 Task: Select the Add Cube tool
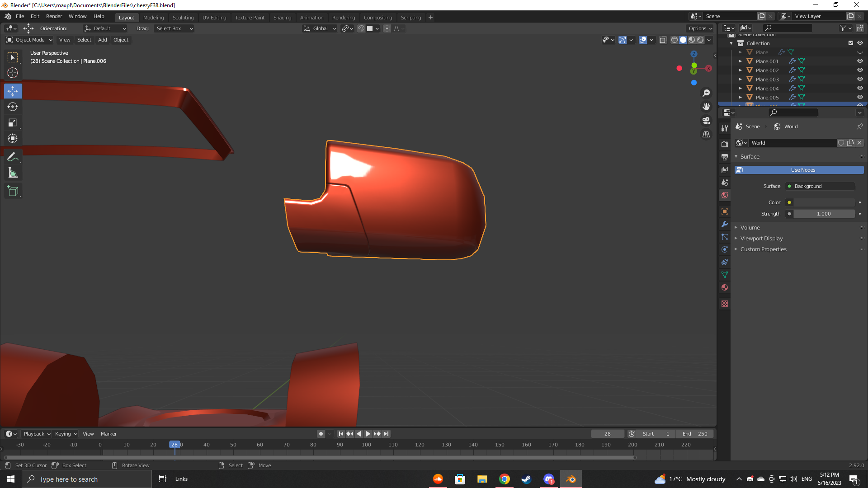coord(13,191)
